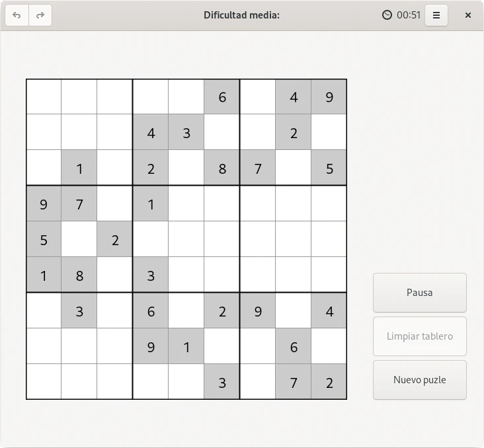Click the given 9 in the top-right corner
The image size is (484, 448).
pos(329,97)
